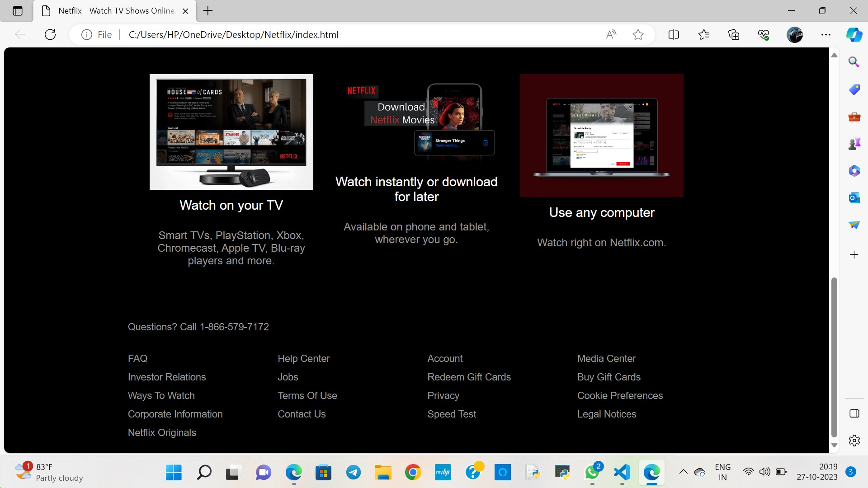The image size is (868, 488).
Task: Open Shopping in the Edge sidebar
Action: 854,89
